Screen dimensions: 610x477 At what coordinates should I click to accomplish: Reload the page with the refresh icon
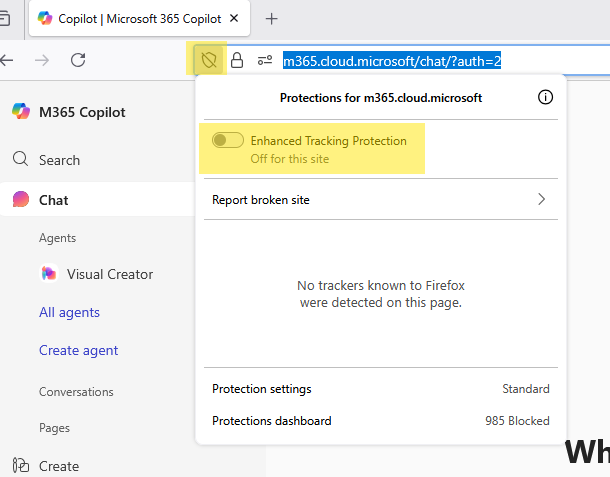78,60
